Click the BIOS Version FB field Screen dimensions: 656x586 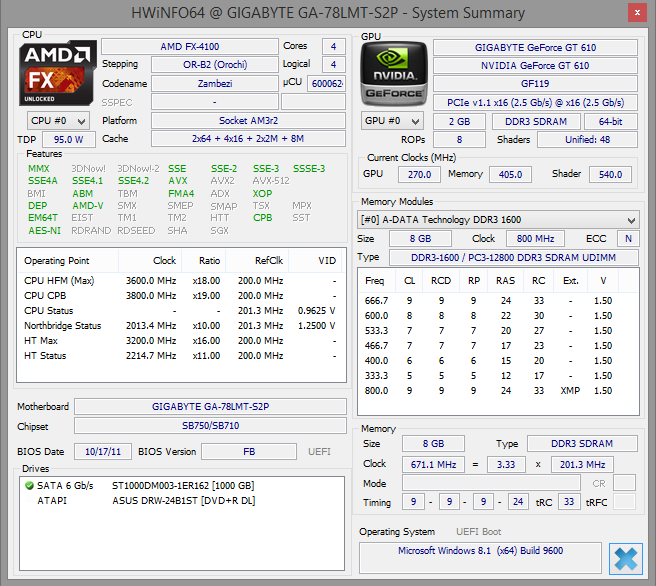249,452
